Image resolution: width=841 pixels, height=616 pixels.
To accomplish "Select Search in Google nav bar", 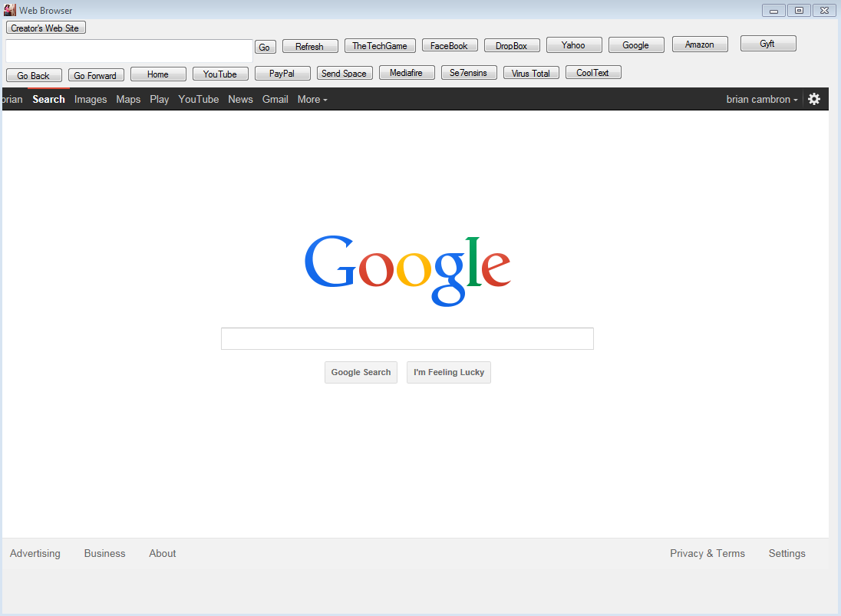I will point(49,99).
